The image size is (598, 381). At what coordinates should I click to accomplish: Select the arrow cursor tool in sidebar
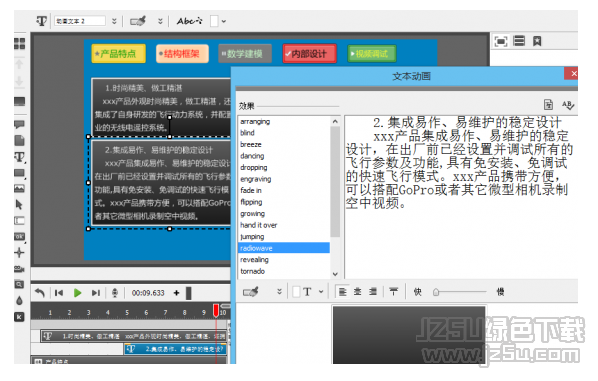[19, 205]
